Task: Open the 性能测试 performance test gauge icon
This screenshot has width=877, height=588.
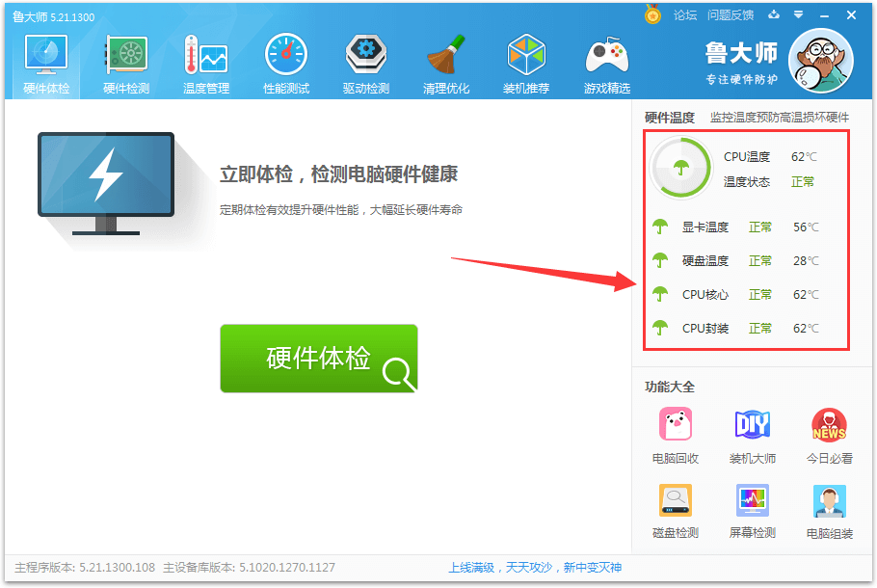Action: (286, 65)
